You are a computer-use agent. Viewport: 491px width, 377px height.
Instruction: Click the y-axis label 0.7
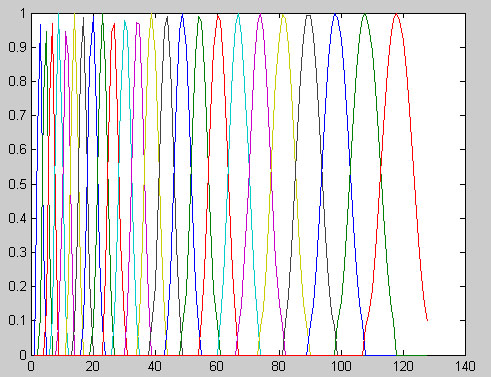point(17,116)
